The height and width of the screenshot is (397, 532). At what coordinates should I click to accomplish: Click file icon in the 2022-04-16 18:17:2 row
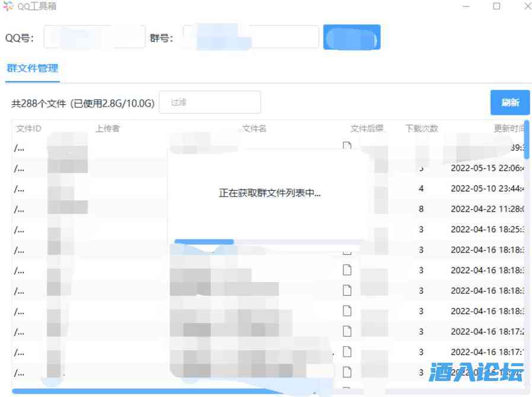(x=347, y=331)
